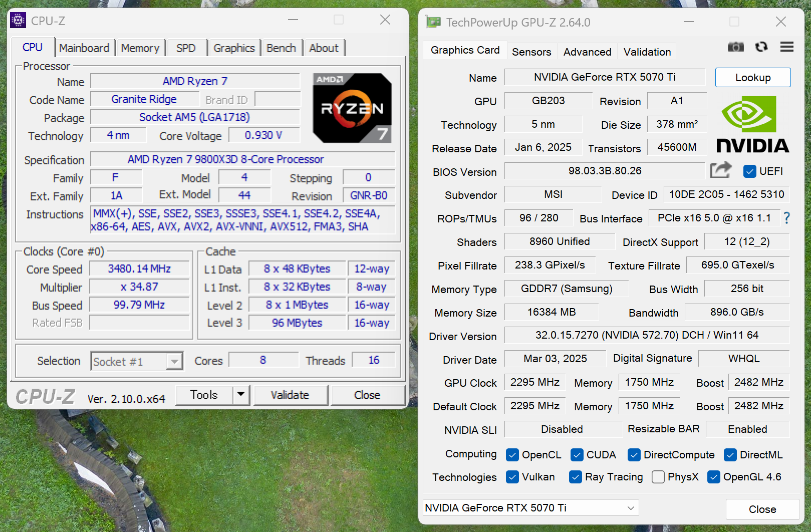811x532 pixels.
Task: Open the Sensors tab in GPU-Z
Action: click(531, 52)
